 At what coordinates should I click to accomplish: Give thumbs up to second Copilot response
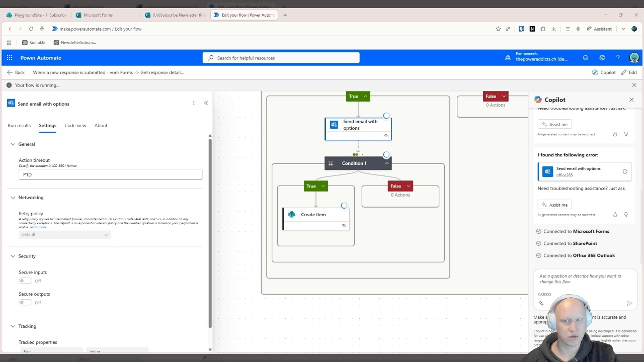coord(615,215)
